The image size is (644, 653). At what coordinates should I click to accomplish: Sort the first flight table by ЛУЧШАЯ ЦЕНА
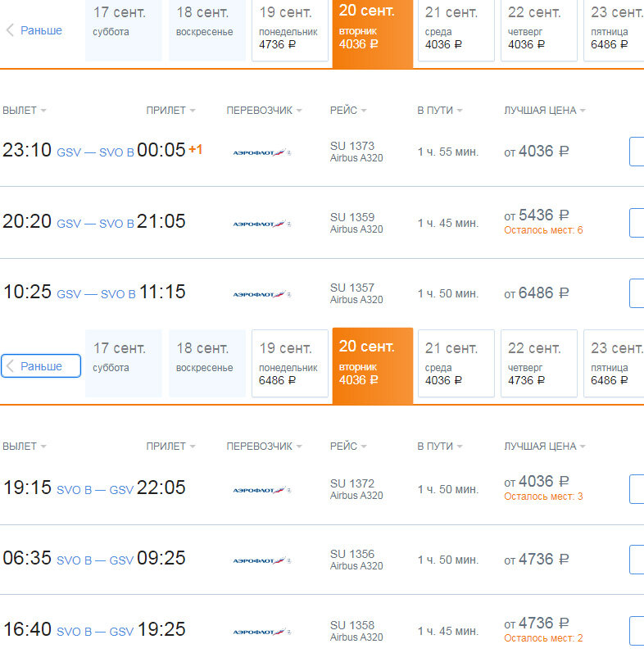coord(544,111)
